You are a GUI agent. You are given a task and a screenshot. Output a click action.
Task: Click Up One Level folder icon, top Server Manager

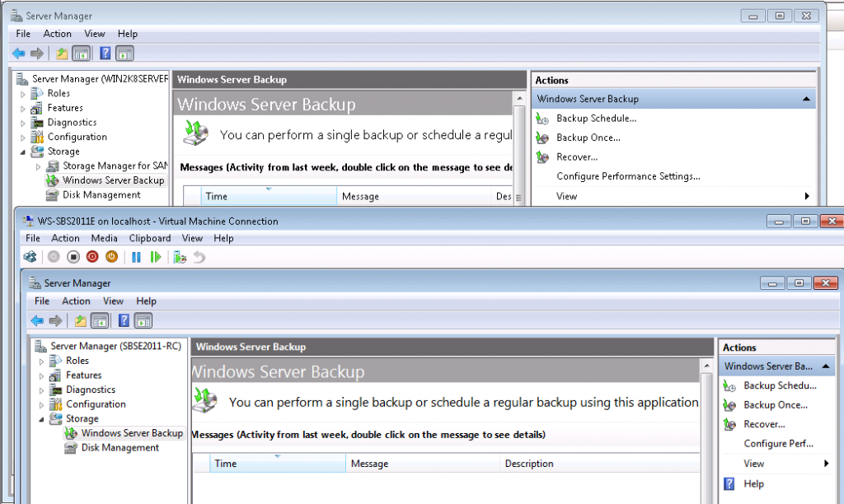click(62, 54)
